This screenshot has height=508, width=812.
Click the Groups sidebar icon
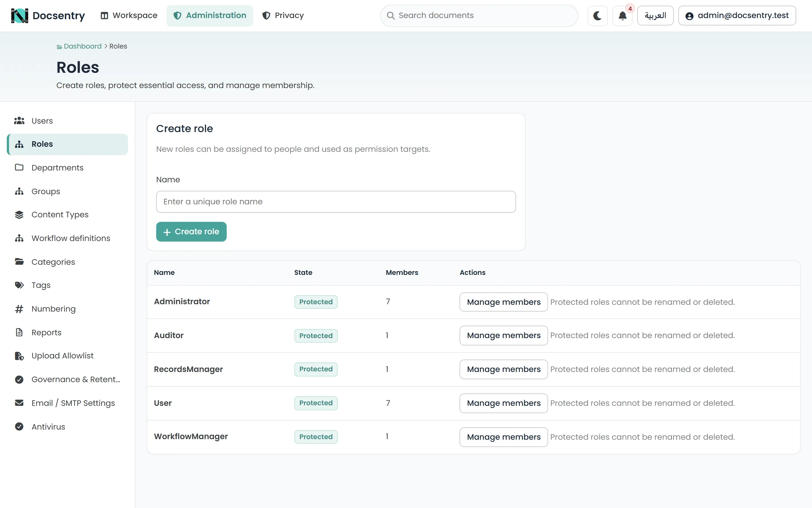tap(19, 191)
